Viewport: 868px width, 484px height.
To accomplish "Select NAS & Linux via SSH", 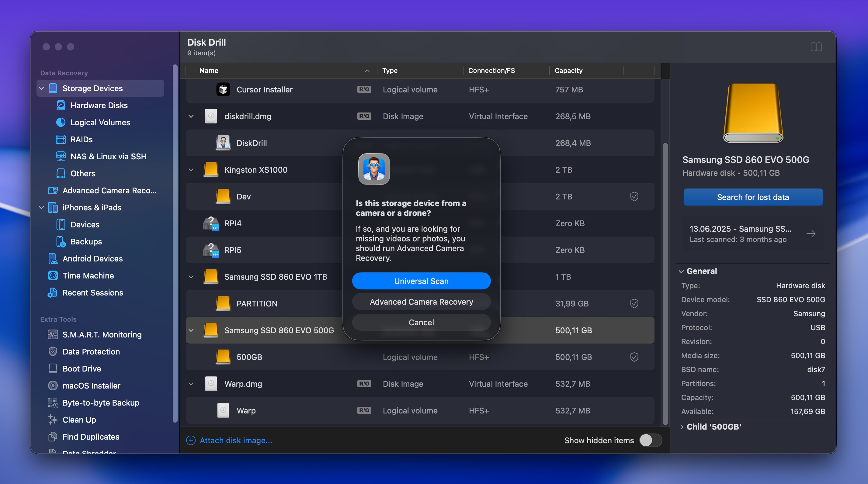I will [x=108, y=156].
